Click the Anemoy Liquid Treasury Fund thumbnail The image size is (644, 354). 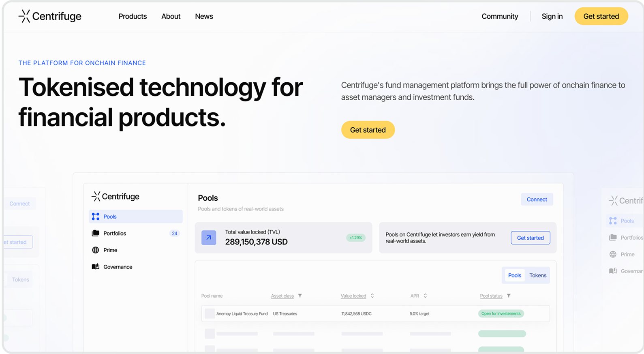point(210,313)
